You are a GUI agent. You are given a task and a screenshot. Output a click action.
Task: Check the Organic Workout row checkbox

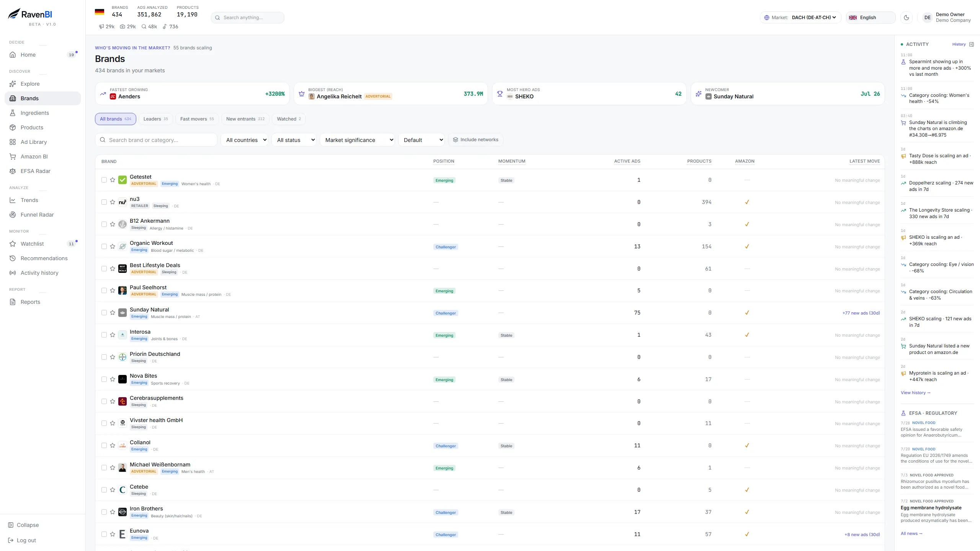[104, 246]
